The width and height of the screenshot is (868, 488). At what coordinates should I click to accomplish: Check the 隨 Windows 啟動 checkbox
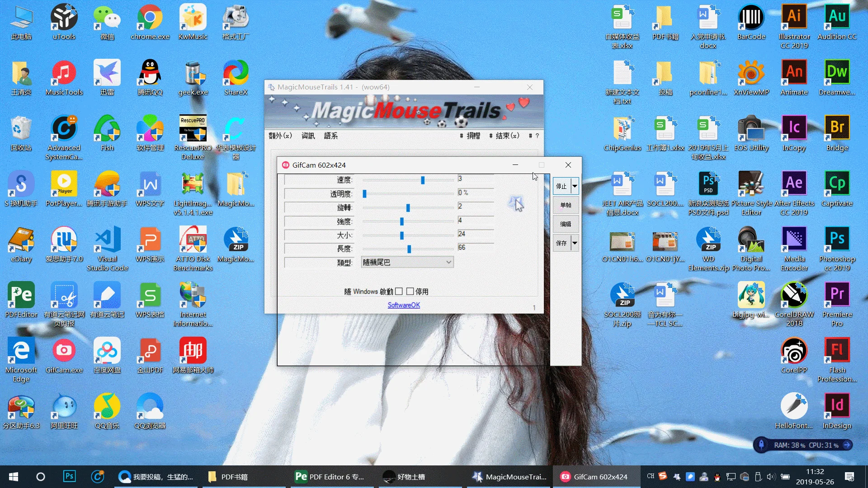pyautogui.click(x=399, y=291)
